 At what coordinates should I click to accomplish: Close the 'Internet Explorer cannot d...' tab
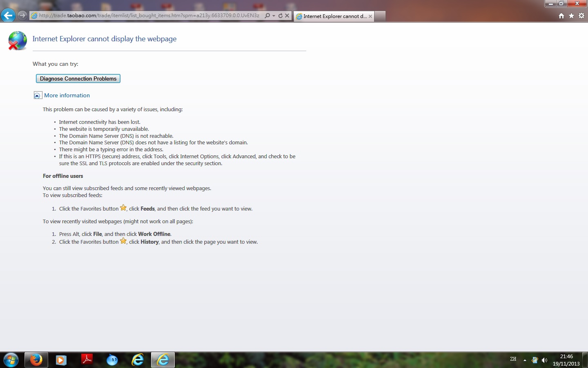(x=370, y=16)
